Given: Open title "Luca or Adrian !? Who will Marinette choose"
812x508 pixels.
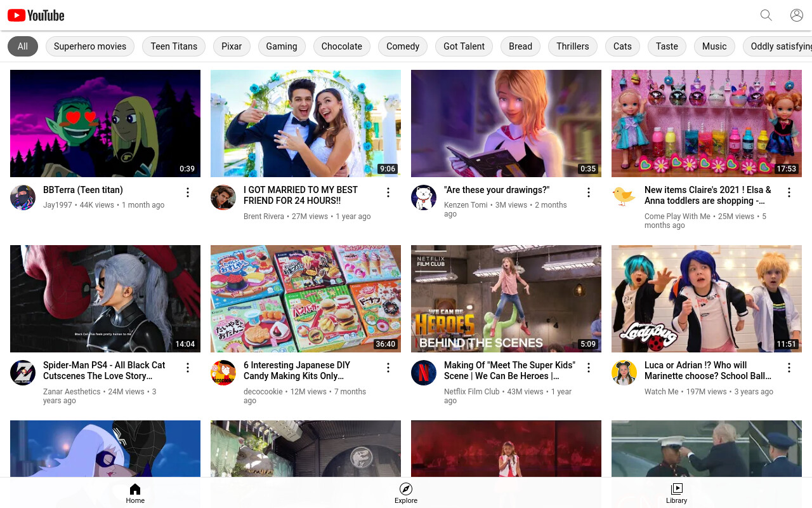Looking at the screenshot, I should tap(708, 370).
